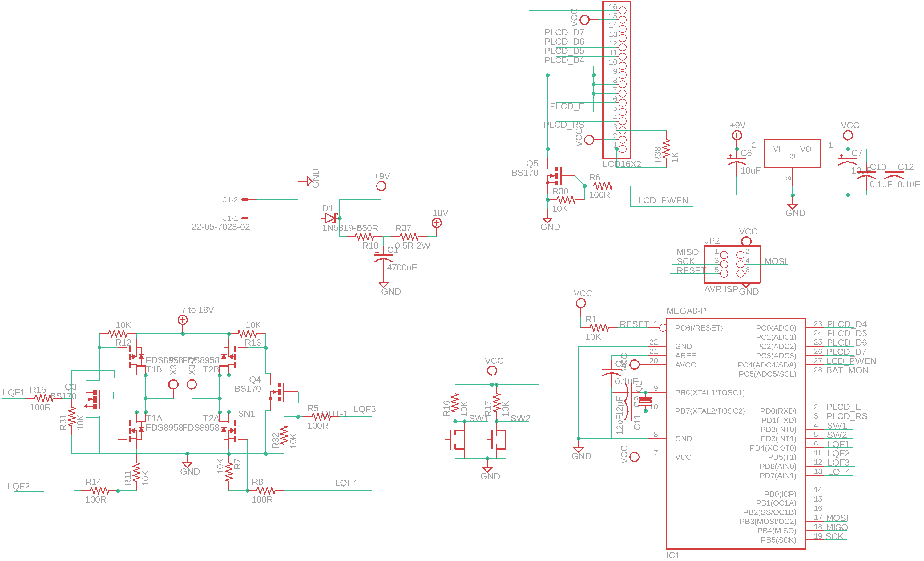Select the MEGA8-P IC1 chip body

[736, 434]
